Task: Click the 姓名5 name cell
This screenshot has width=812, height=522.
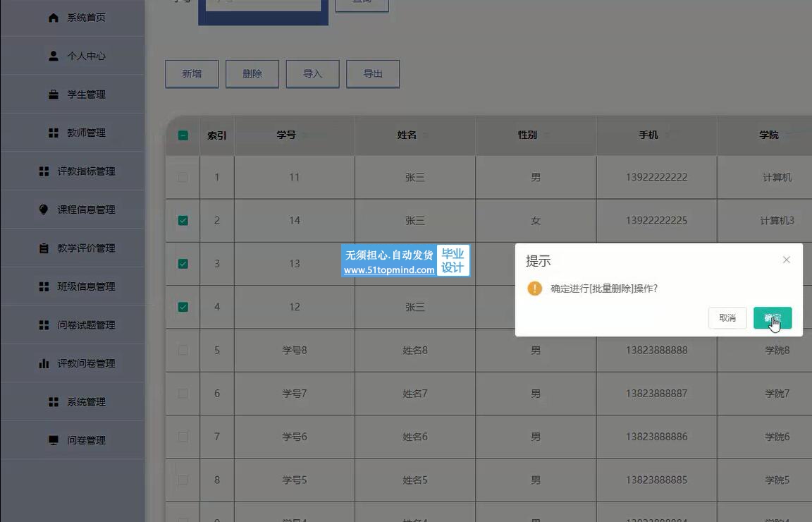Action: click(x=415, y=480)
